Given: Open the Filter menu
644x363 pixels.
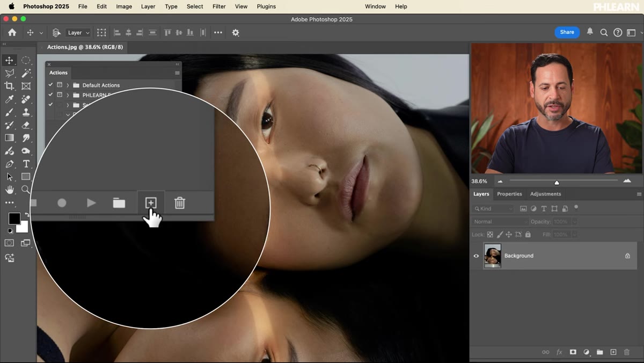Looking at the screenshot, I should pos(219,6).
